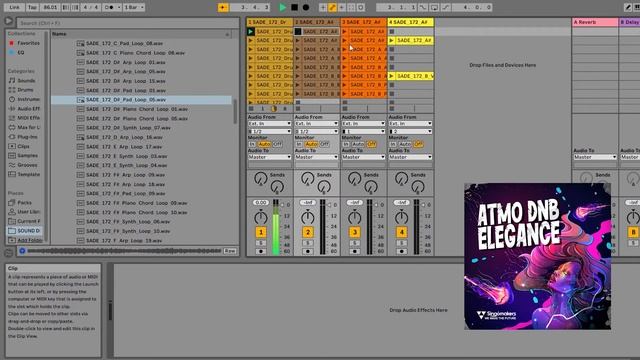Open track 2 input channel 1/2 dropdown
This screenshot has height=360, width=640.
click(316, 131)
